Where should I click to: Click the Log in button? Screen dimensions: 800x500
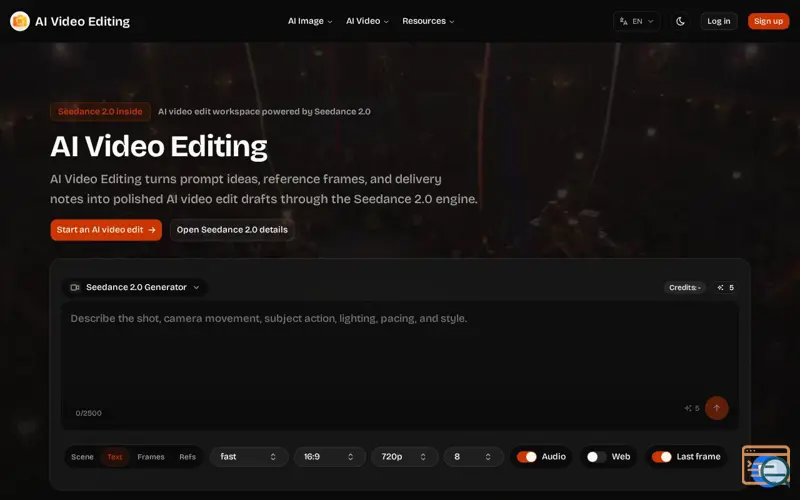[x=718, y=21]
